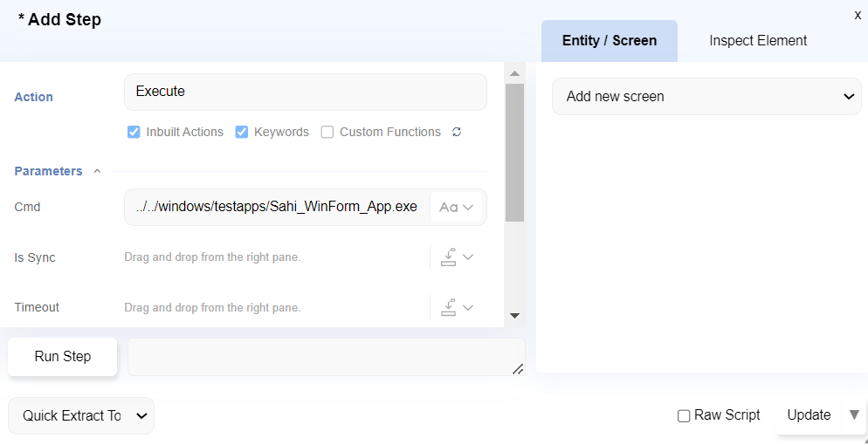The width and height of the screenshot is (868, 445).
Task: Select the Entity / Screen tab
Action: (x=609, y=41)
